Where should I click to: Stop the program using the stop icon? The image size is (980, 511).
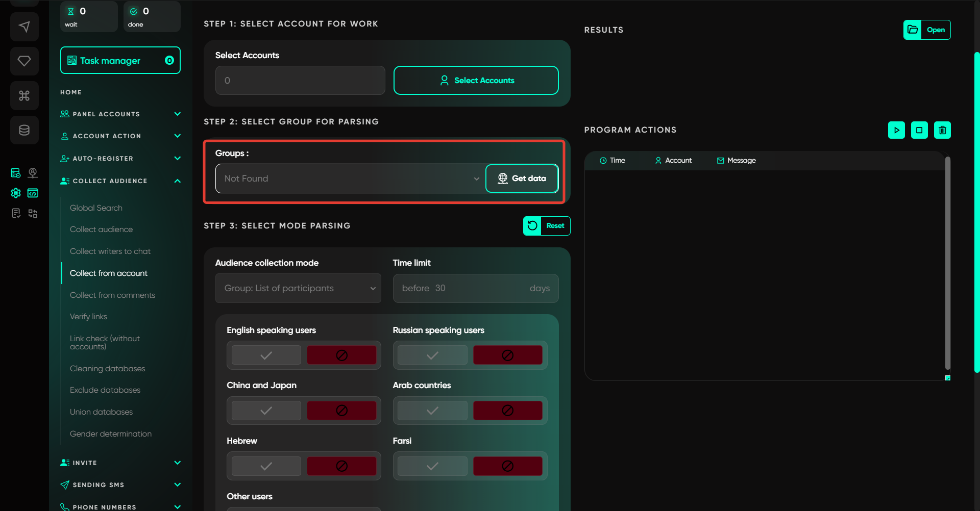919,130
